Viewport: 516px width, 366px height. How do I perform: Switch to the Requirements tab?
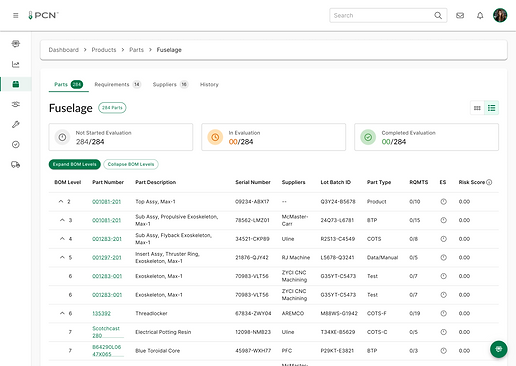click(x=118, y=85)
